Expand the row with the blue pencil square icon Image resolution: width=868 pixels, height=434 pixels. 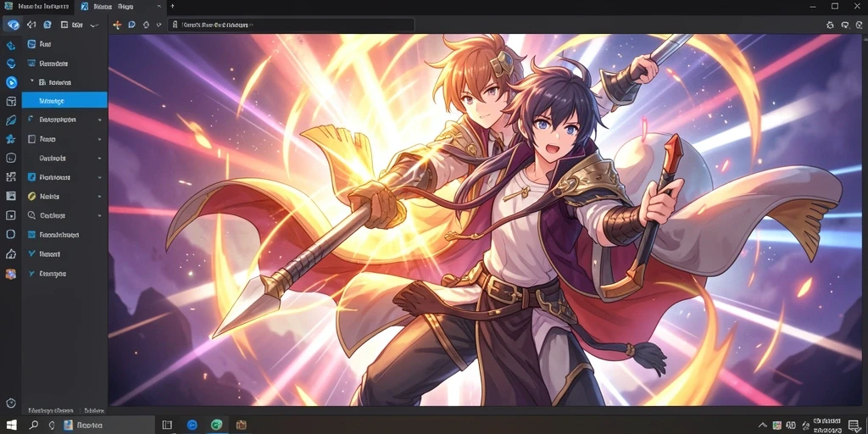tap(100, 178)
